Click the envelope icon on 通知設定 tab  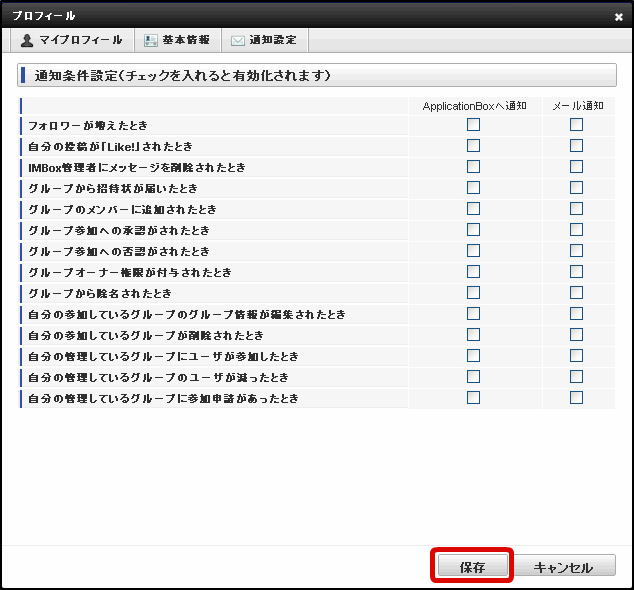[x=238, y=40]
